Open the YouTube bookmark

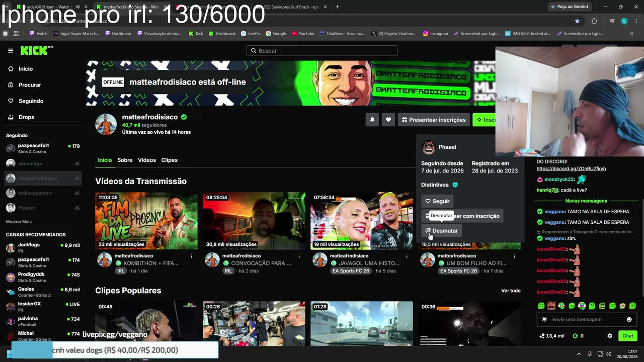(x=302, y=34)
